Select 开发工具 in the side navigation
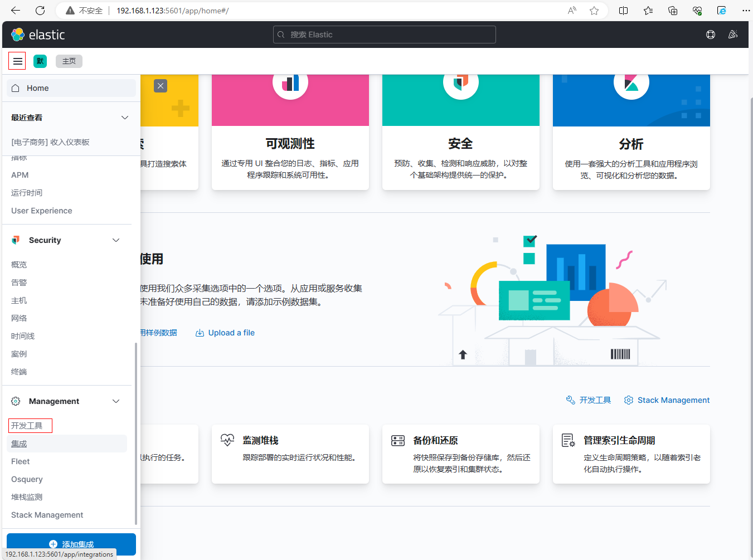This screenshot has width=753, height=560. (27, 426)
